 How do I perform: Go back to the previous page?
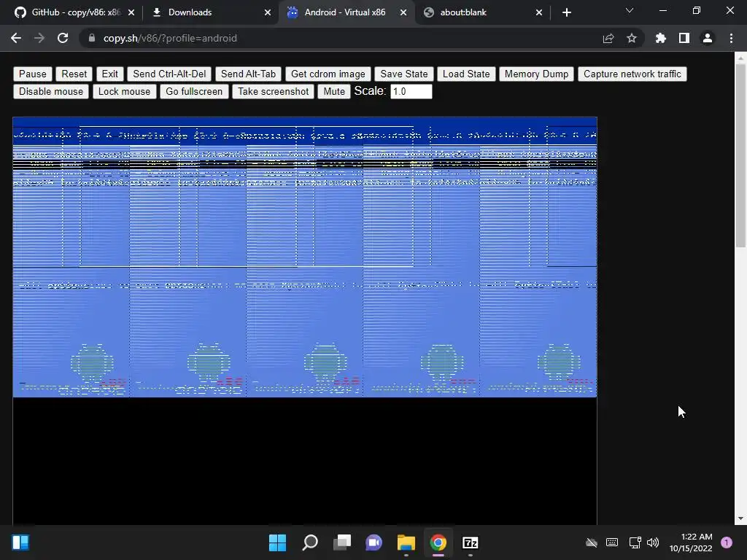(16, 38)
